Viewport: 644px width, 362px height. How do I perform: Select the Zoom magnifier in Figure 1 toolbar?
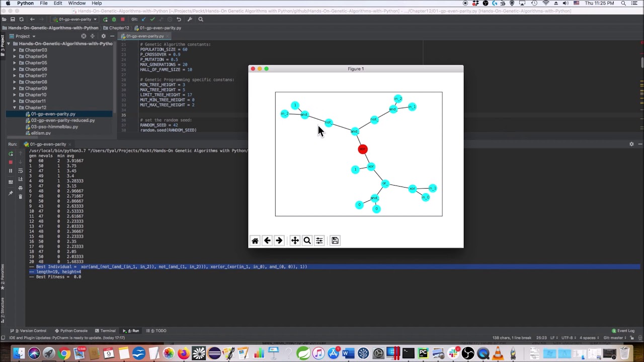pyautogui.click(x=307, y=241)
